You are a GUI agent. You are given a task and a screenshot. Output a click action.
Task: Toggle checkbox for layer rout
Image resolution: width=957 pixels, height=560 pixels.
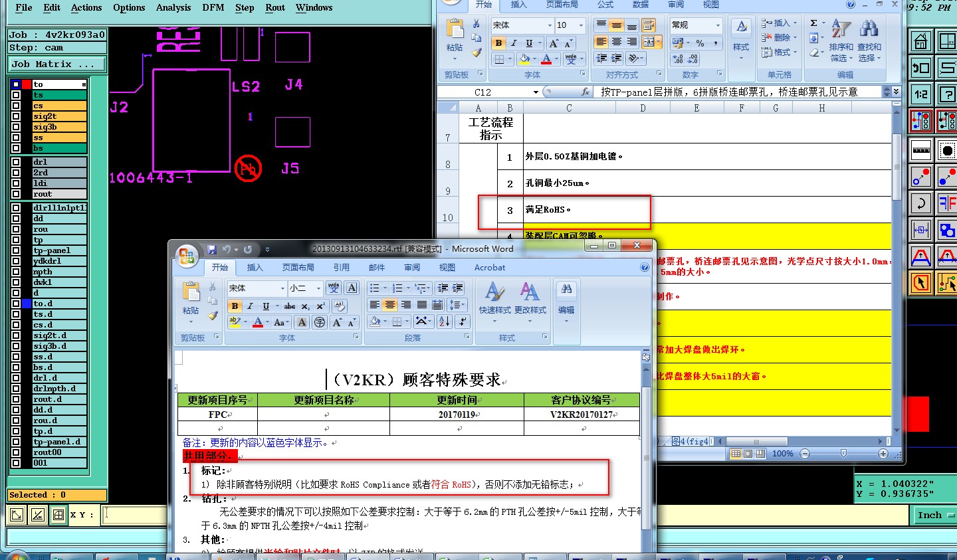pyautogui.click(x=16, y=194)
